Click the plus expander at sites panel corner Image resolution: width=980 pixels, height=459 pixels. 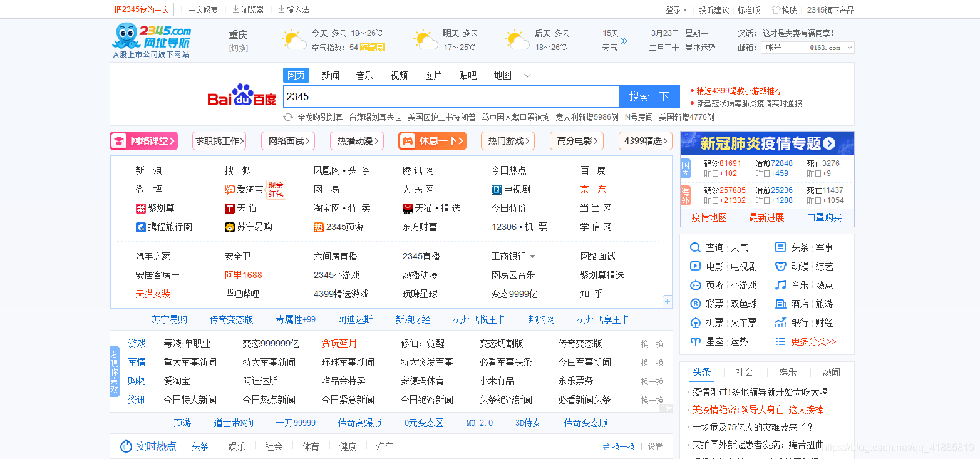(668, 302)
